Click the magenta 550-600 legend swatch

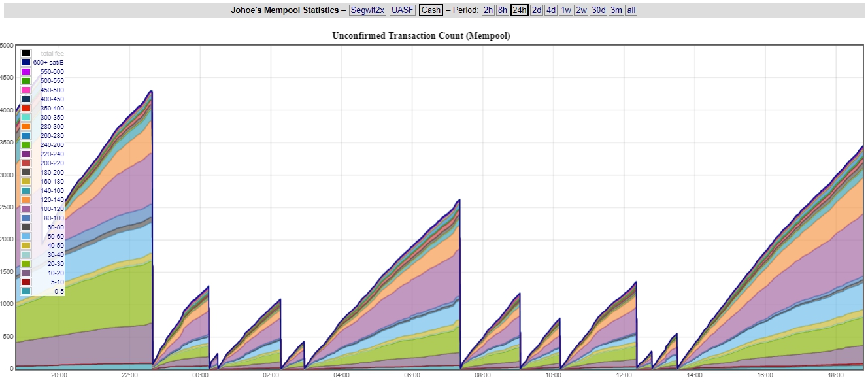(26, 72)
